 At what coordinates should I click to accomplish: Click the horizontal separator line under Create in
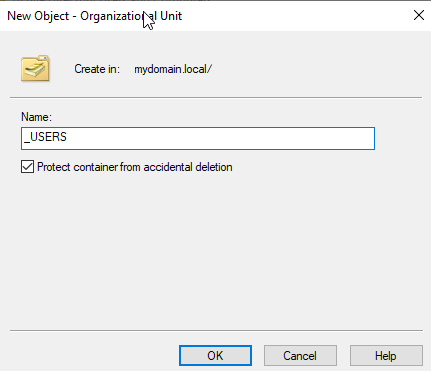(x=216, y=98)
